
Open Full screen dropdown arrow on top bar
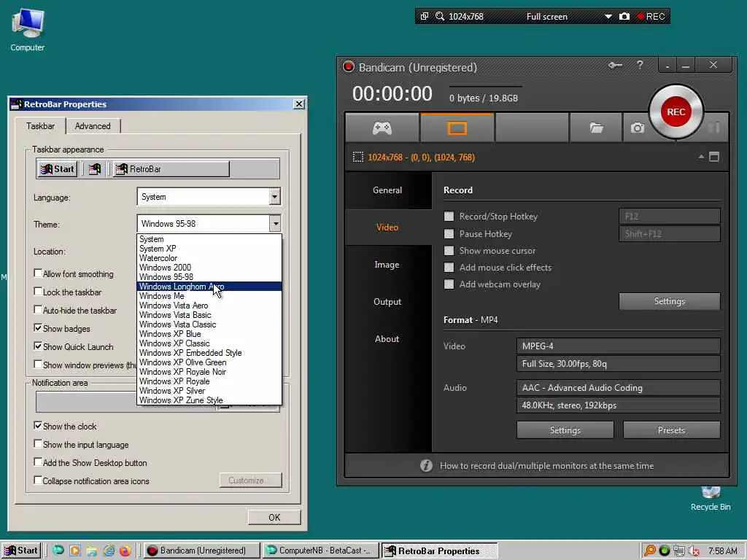pos(608,16)
